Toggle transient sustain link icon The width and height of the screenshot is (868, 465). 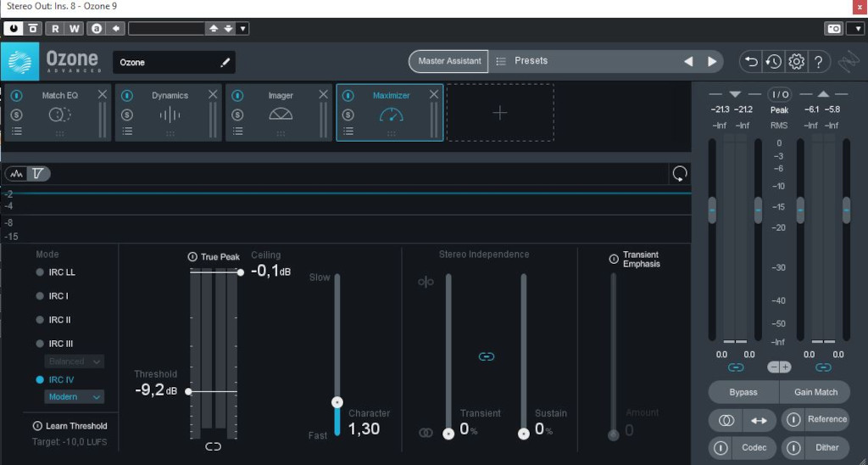[486, 356]
